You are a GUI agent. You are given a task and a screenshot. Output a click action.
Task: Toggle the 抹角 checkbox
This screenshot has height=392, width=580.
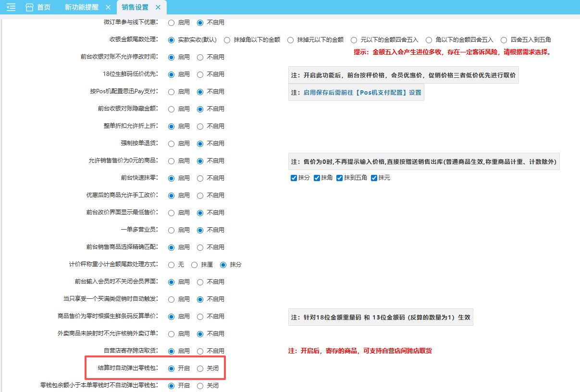point(317,178)
